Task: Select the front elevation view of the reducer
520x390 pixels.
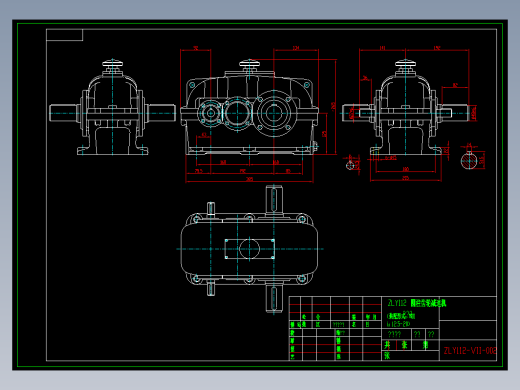Action: point(249,107)
